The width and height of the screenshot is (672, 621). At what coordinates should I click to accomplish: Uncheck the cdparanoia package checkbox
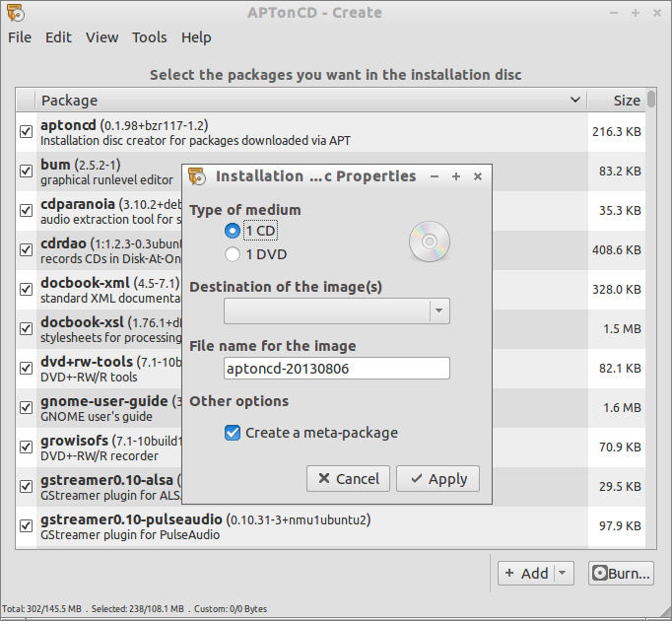tap(27, 211)
